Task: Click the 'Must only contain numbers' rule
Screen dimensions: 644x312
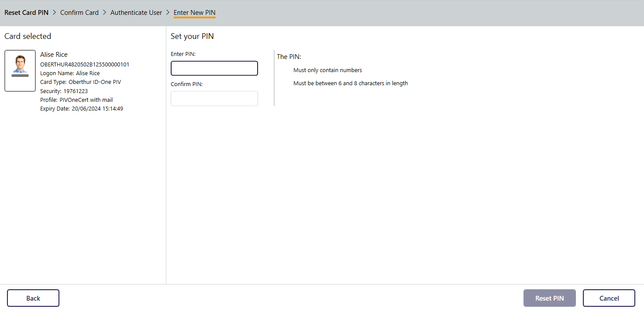Action: tap(327, 70)
